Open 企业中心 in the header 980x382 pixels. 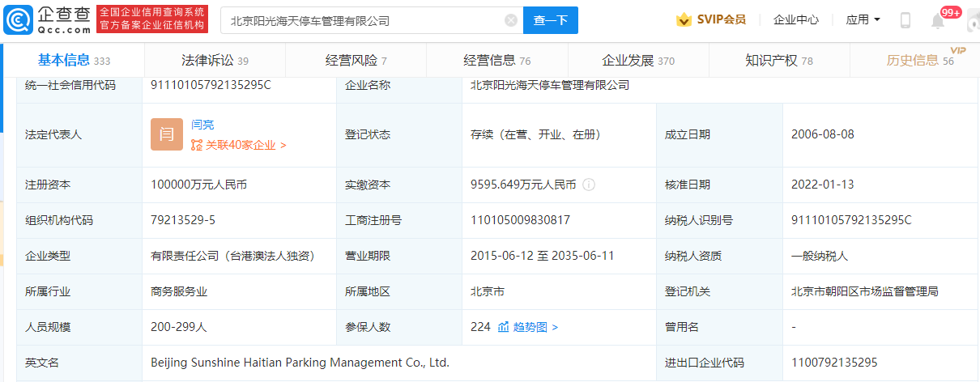coord(796,19)
